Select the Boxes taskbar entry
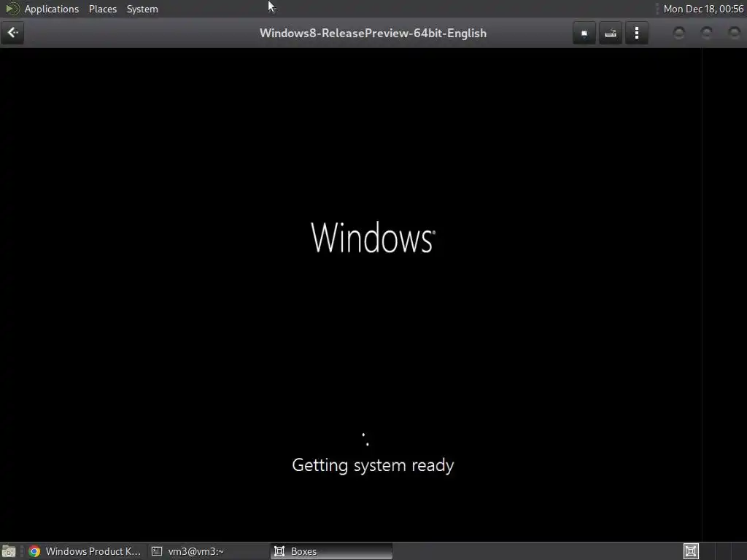This screenshot has height=560, width=747. click(x=332, y=551)
